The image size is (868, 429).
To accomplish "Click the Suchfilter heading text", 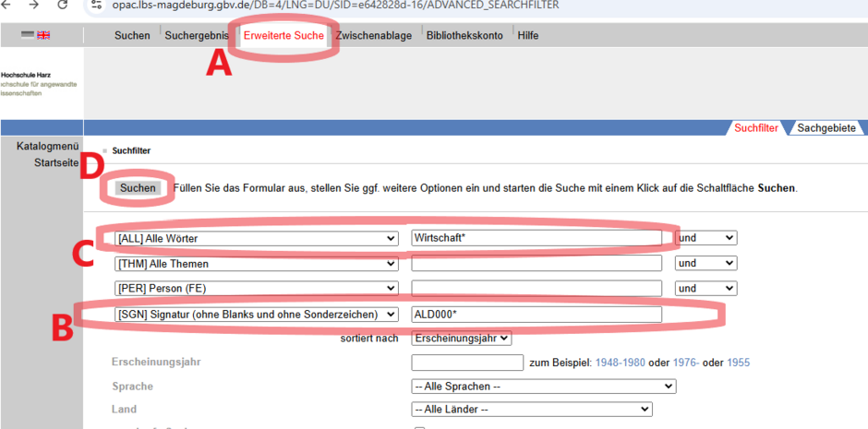I will pos(131,150).
